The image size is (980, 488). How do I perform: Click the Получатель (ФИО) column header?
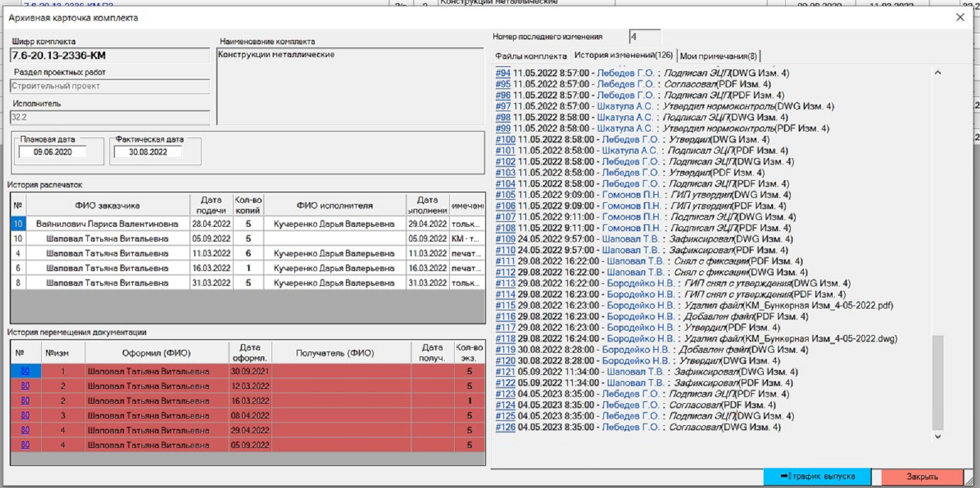pos(335,353)
